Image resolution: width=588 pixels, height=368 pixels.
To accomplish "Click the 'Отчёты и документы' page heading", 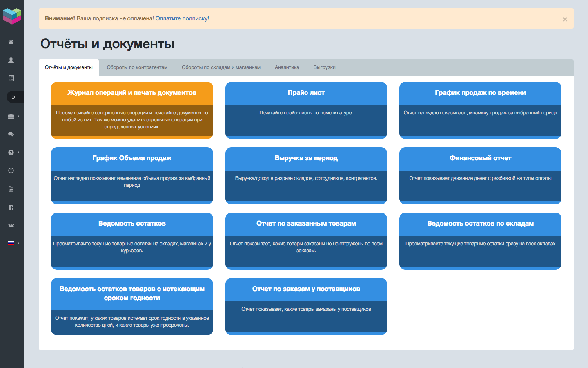I will (107, 44).
